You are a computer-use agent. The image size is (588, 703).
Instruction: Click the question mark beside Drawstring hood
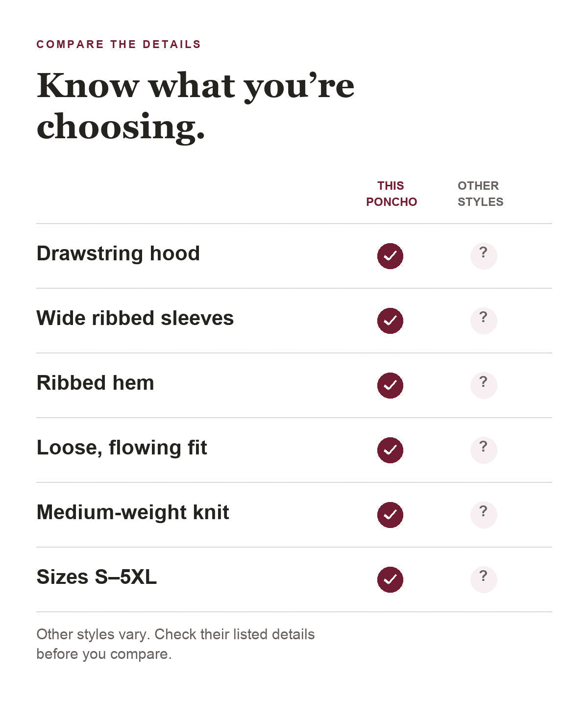[x=484, y=256]
